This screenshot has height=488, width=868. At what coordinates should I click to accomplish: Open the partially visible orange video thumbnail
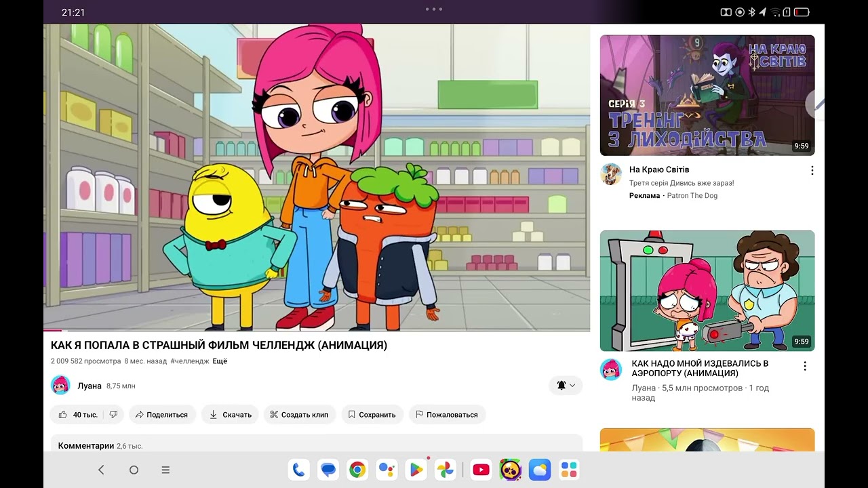coord(707,440)
